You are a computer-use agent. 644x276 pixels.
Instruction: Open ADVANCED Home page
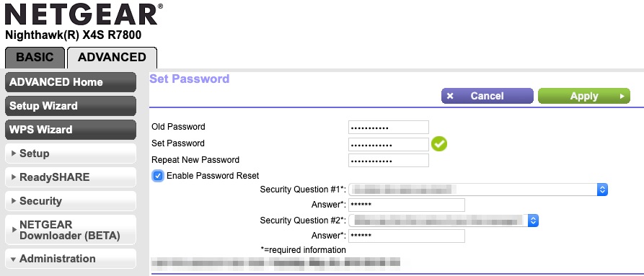coord(71,82)
